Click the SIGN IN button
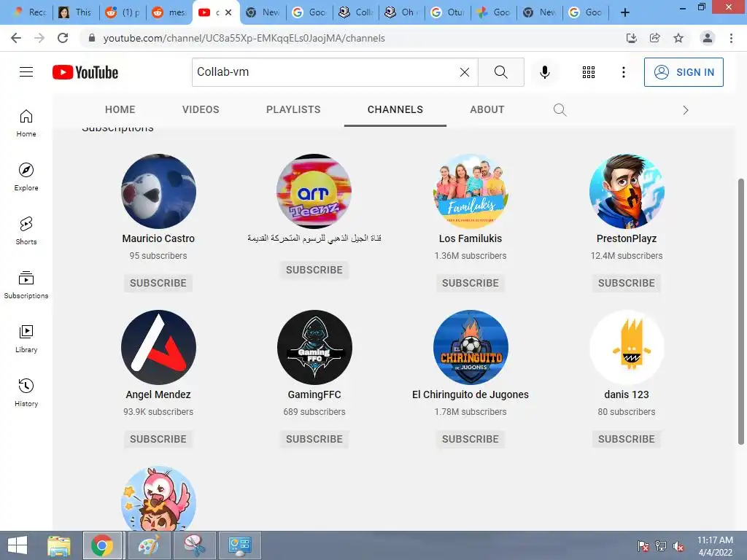The width and height of the screenshot is (747, 560). (x=684, y=72)
